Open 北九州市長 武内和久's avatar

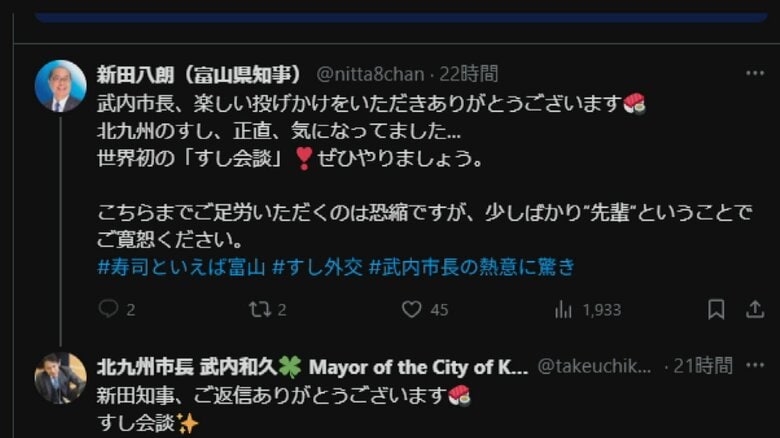(x=61, y=378)
